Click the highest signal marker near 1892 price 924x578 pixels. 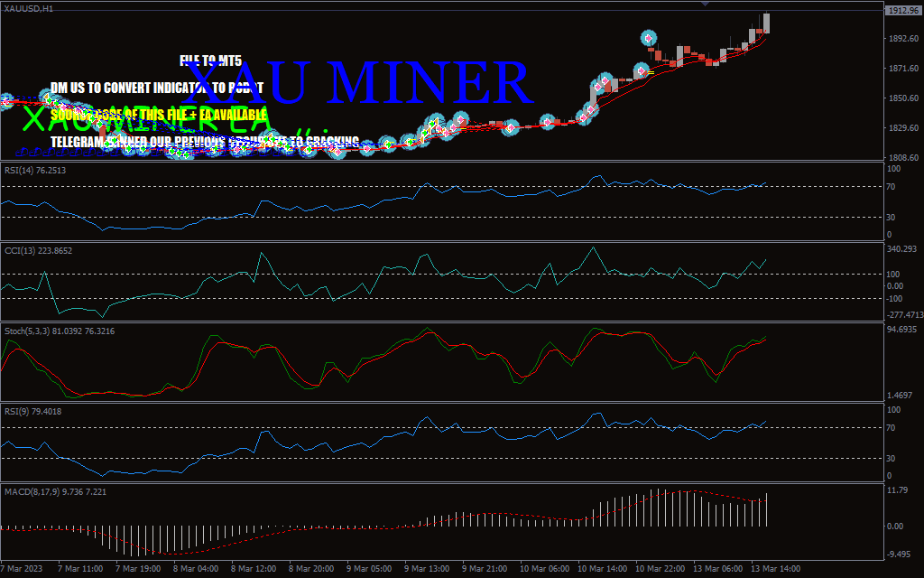[649, 38]
